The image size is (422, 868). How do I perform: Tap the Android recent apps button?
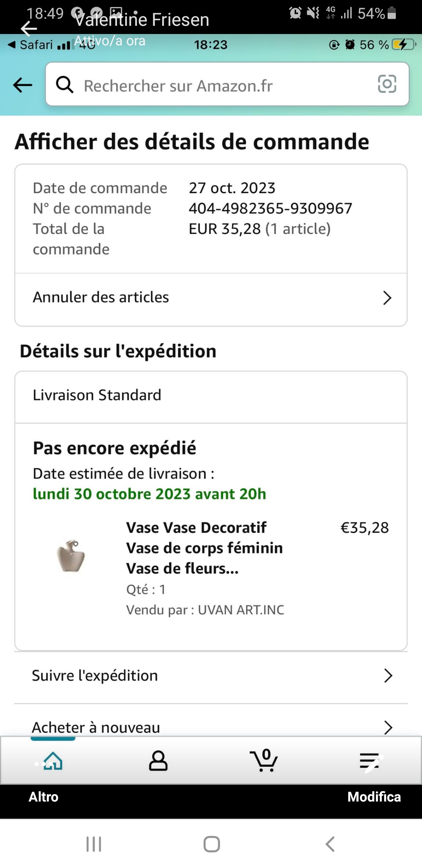(94, 844)
